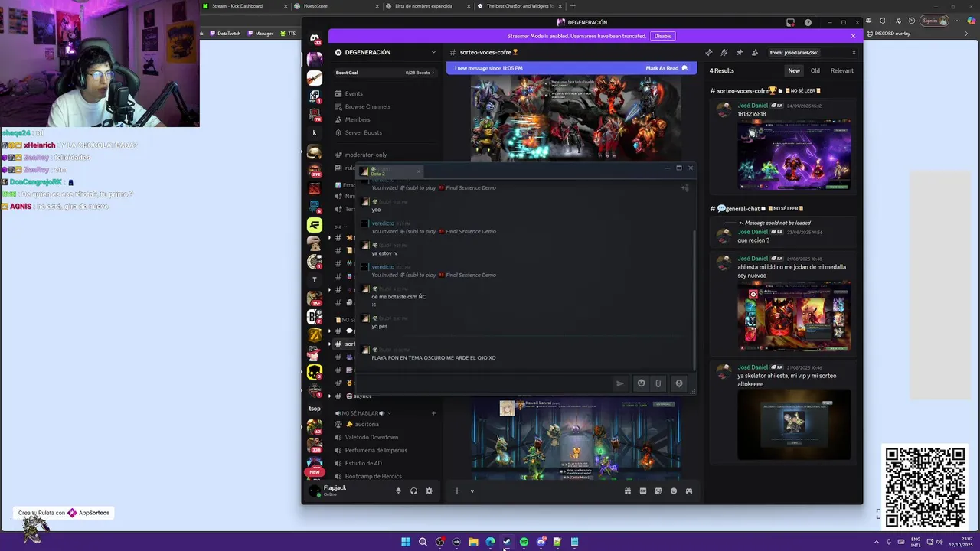Sort search results by Old

(x=815, y=70)
